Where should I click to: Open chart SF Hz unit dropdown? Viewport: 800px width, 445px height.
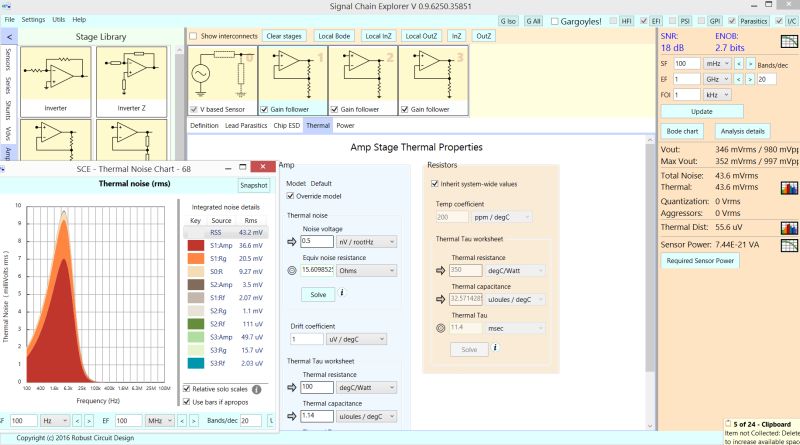55,421
